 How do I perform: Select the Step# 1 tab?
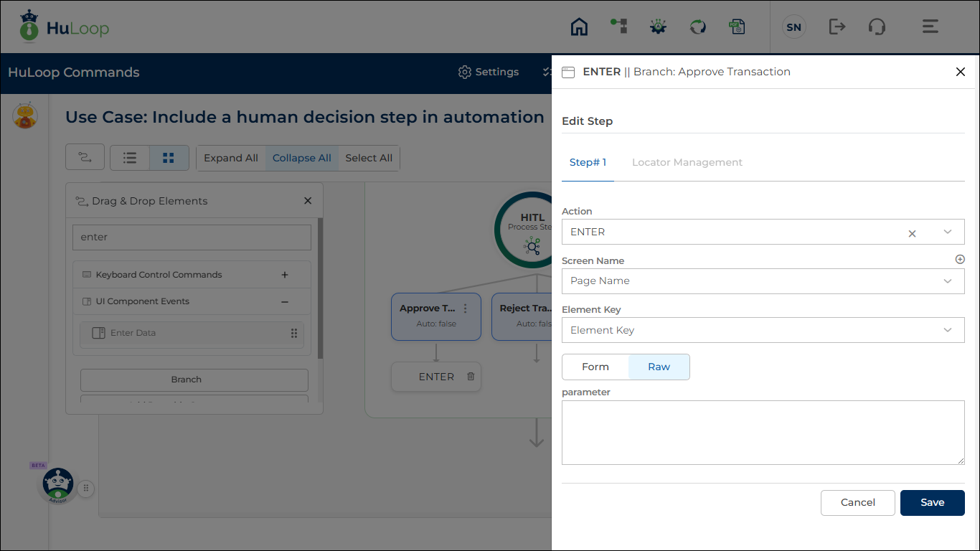(588, 162)
